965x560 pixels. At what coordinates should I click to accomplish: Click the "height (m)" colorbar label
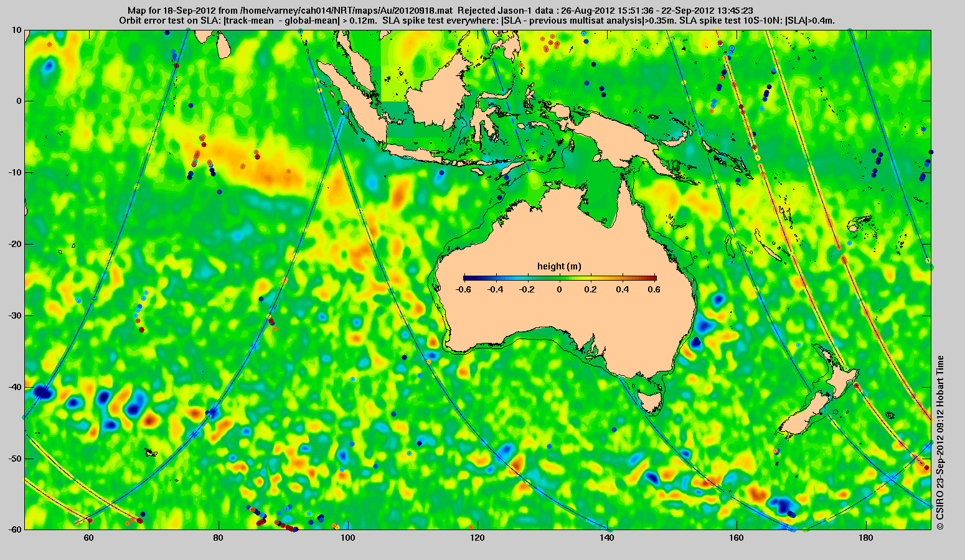(x=559, y=266)
